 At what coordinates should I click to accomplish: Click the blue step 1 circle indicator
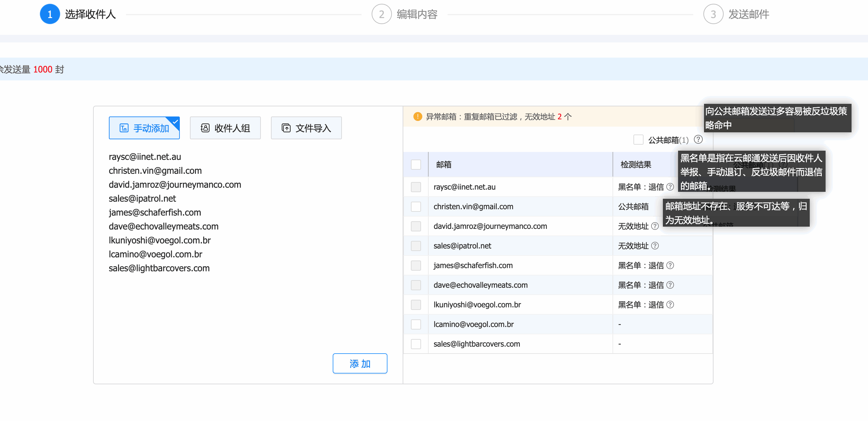pos(49,14)
